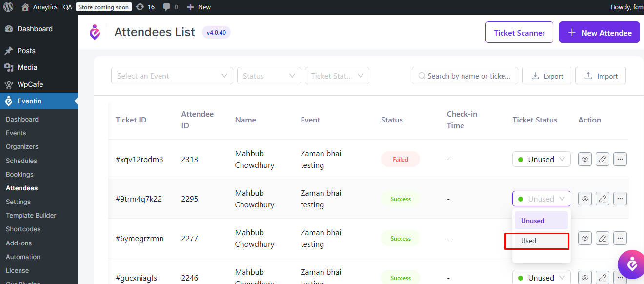Screen dimensions: 644x284
Task: Click the Check-in Time column header
Action: [462, 120]
